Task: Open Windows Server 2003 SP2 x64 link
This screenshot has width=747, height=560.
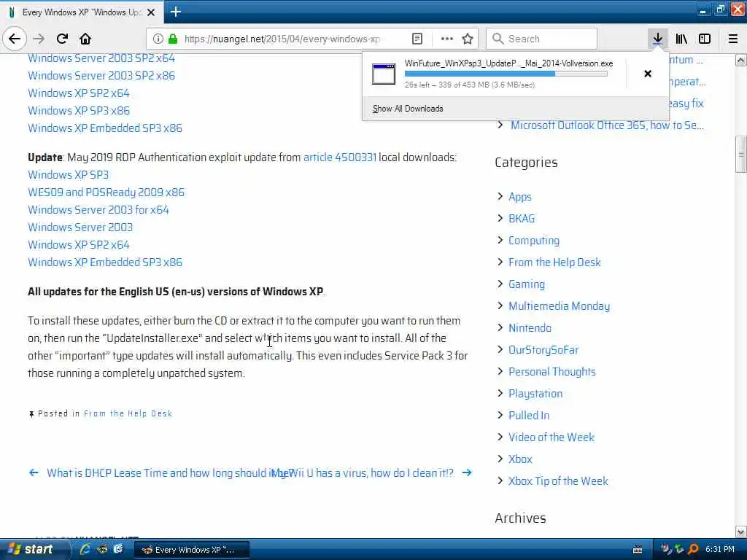Action: [x=101, y=58]
